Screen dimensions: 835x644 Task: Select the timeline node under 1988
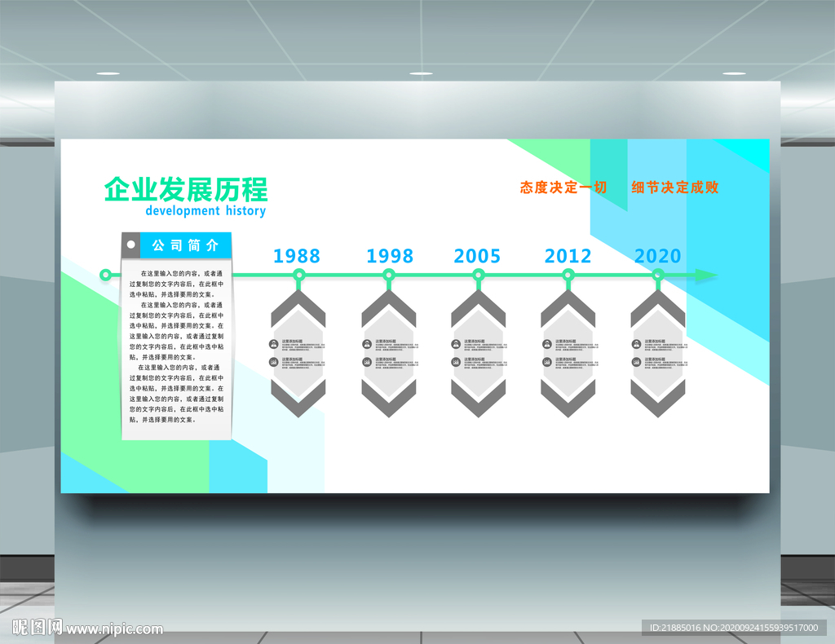(x=299, y=276)
